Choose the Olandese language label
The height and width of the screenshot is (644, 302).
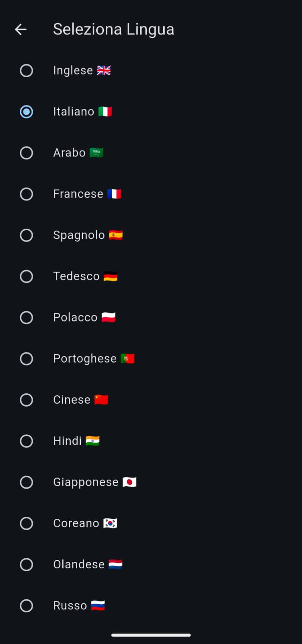click(79, 564)
